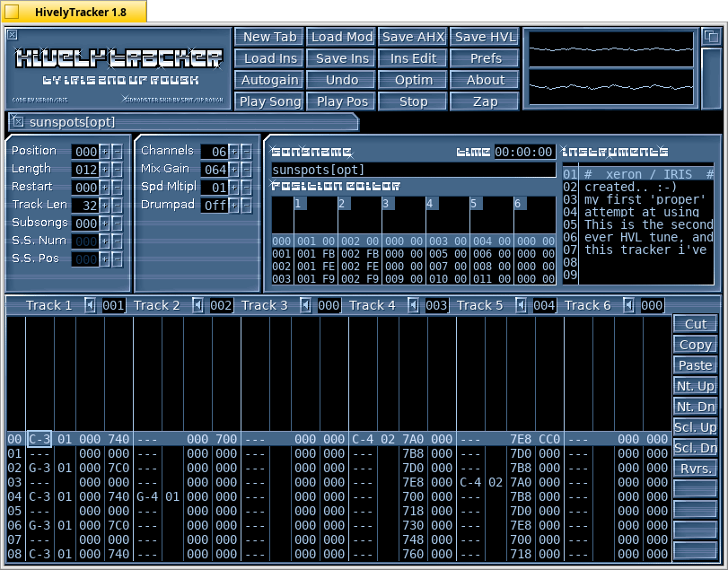Transpose notes up with Nt. Up

[x=695, y=386]
